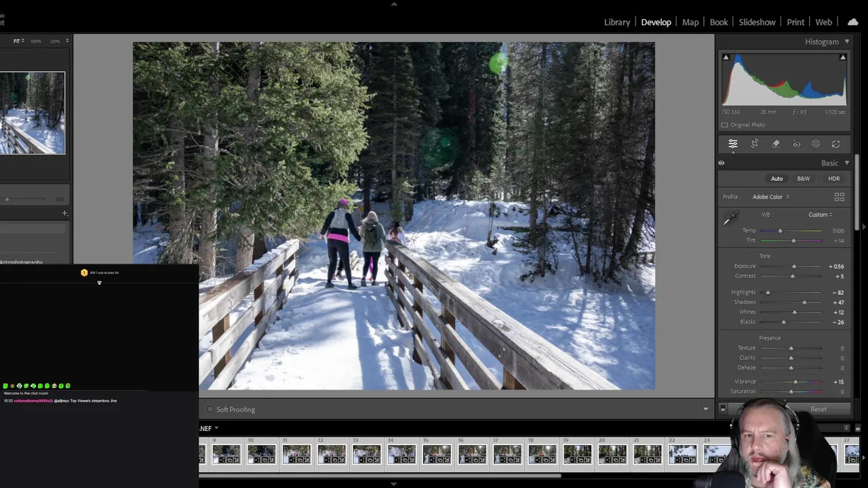This screenshot has width=868, height=488.
Task: Click the plus icon in the left panel
Action: point(65,213)
